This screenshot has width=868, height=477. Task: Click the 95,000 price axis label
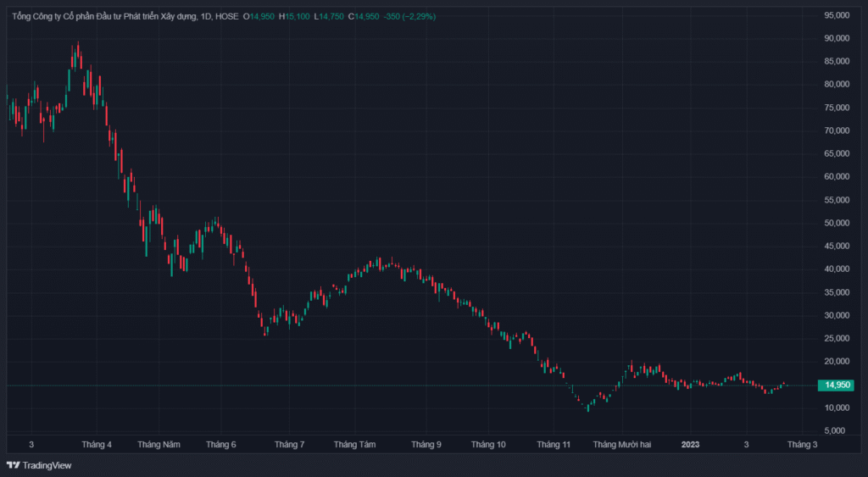pyautogui.click(x=837, y=15)
